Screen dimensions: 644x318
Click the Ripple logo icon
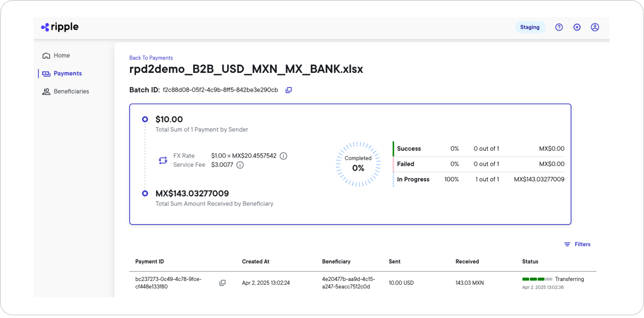coord(45,27)
